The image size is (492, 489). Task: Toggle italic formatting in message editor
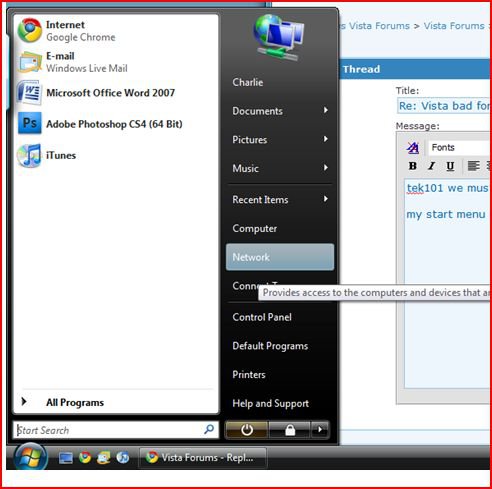click(x=431, y=166)
